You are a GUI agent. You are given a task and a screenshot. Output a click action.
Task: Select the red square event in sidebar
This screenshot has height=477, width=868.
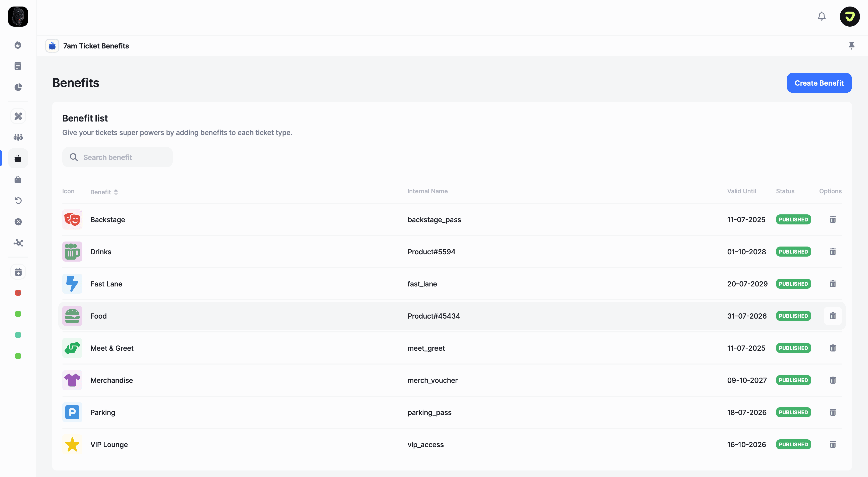click(x=18, y=293)
